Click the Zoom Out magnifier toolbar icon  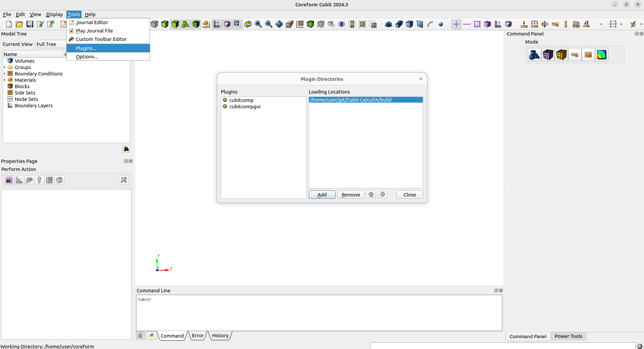(x=268, y=24)
